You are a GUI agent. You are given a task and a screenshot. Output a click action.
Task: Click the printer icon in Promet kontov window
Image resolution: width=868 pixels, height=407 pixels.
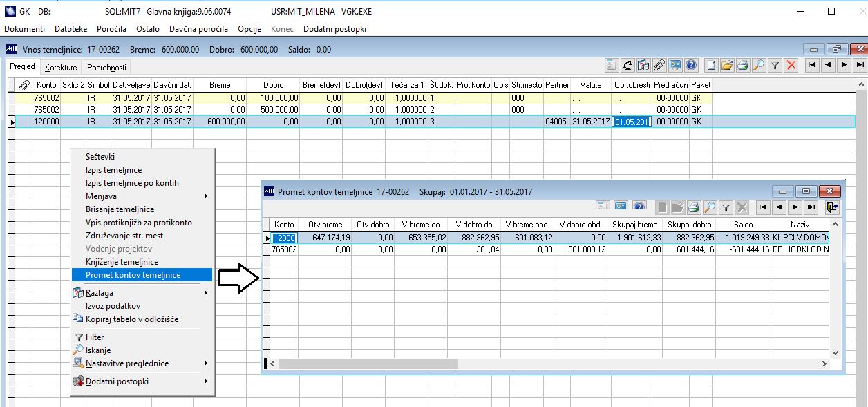[693, 207]
